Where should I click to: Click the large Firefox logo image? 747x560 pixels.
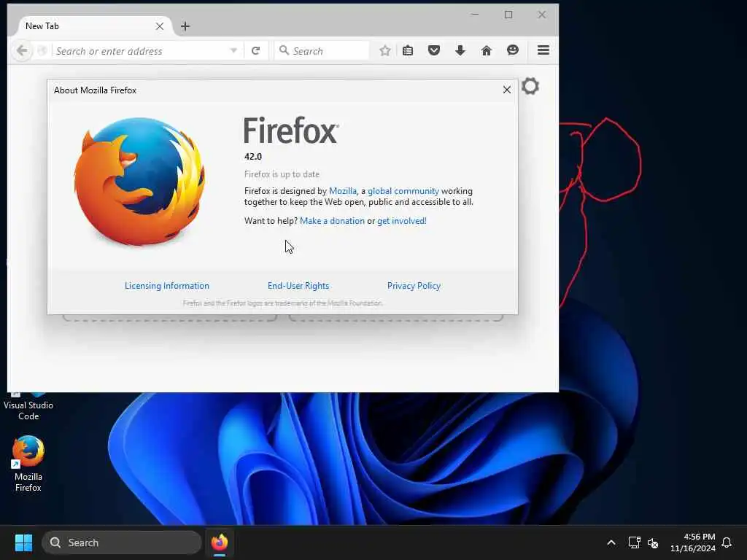tap(139, 182)
